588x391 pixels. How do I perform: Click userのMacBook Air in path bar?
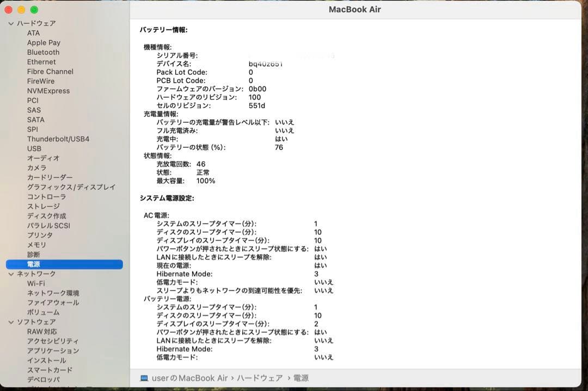pos(190,378)
